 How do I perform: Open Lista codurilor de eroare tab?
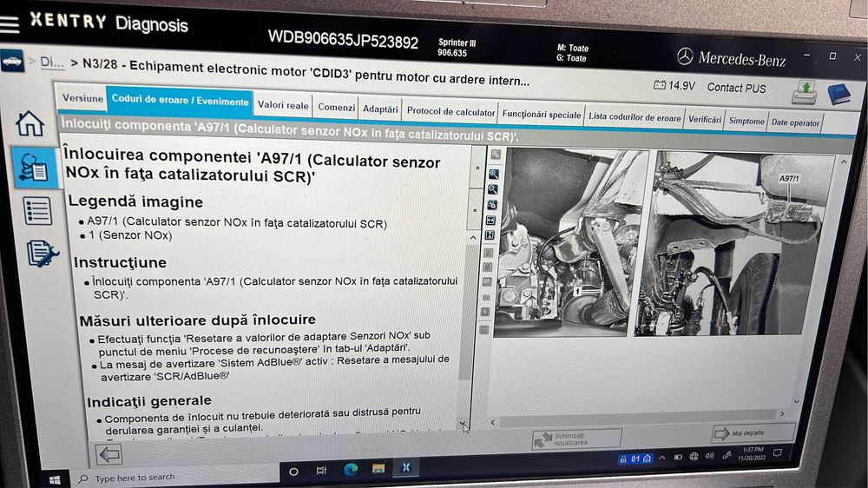[x=635, y=117]
